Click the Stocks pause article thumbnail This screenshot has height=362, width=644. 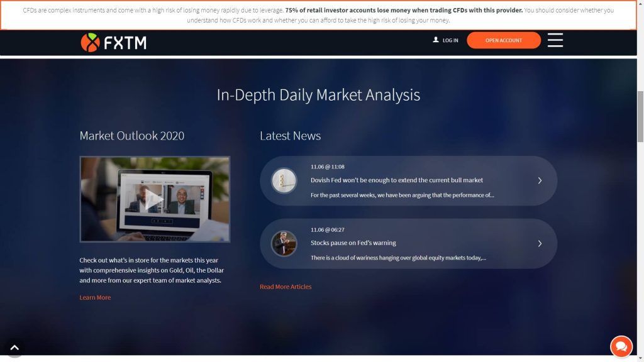(x=284, y=243)
